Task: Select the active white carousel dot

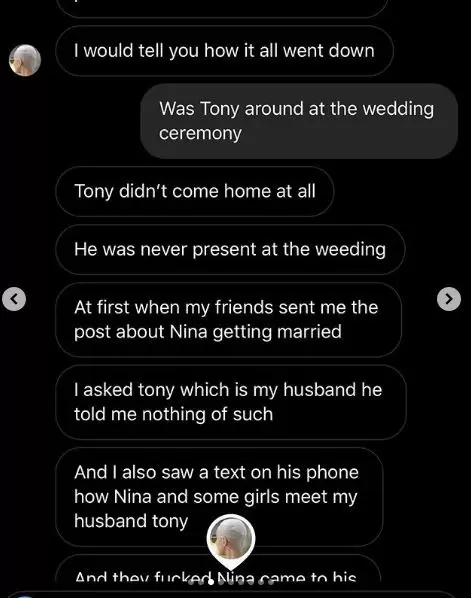Action: (x=211, y=582)
